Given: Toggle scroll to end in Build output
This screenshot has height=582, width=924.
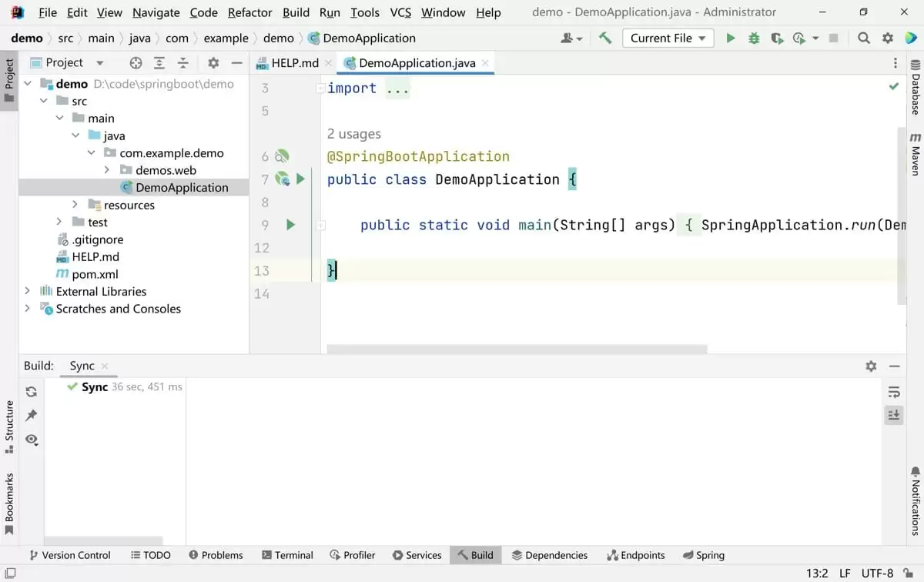Looking at the screenshot, I should 893,415.
